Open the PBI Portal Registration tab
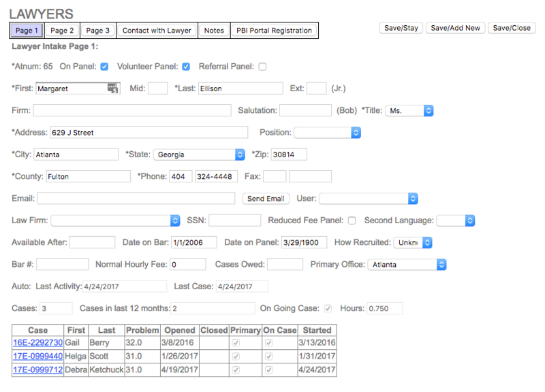This screenshot has height=392, width=545. 274,30
